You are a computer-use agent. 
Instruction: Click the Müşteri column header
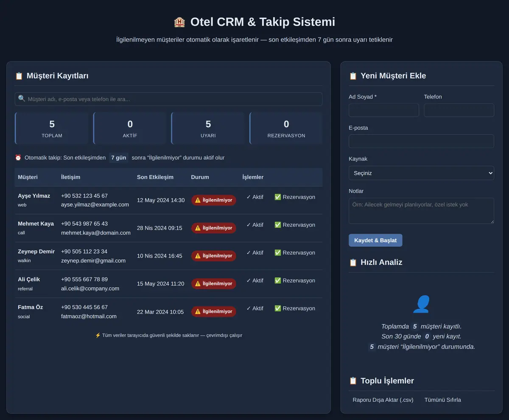click(28, 177)
